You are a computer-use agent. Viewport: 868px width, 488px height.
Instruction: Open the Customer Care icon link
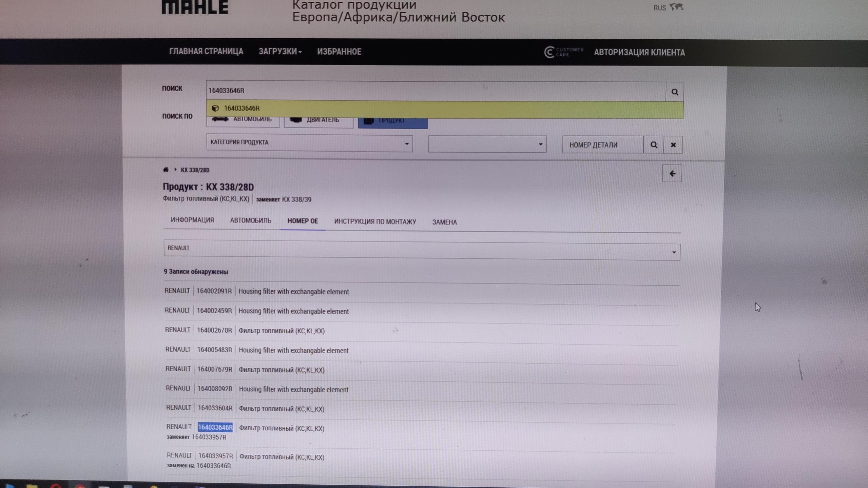pyautogui.click(x=563, y=52)
